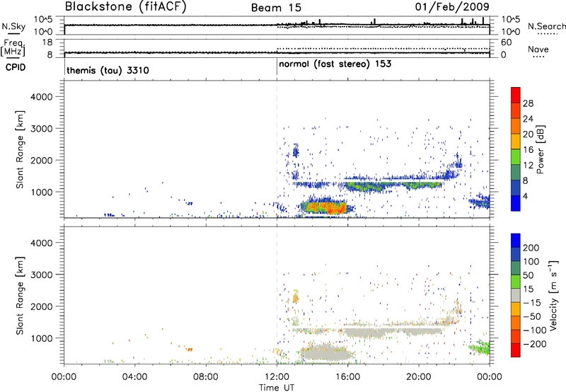
Task: Click the "16:00" time tick label
Action: coord(347,377)
